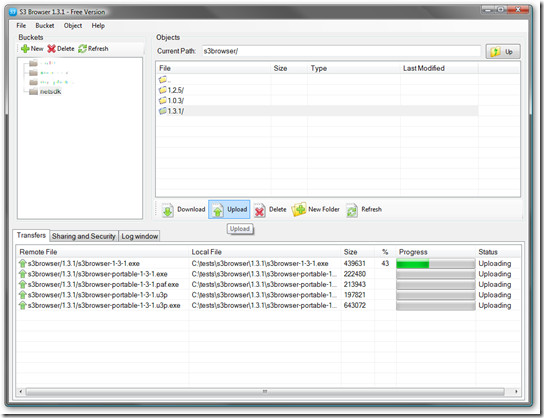
Task: Select transfer s3browser-1-3-1.exe row
Action: pyautogui.click(x=268, y=264)
